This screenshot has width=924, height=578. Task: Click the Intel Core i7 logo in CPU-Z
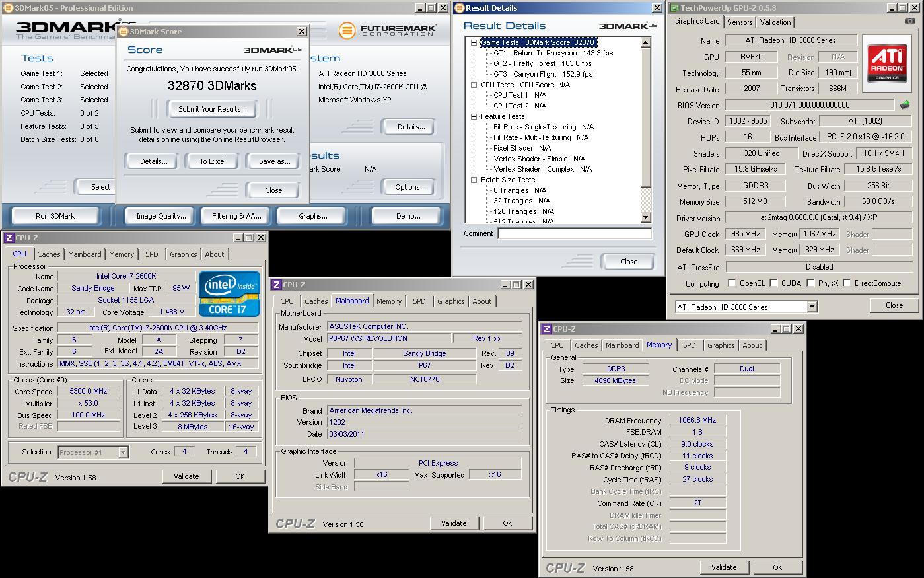pos(229,293)
